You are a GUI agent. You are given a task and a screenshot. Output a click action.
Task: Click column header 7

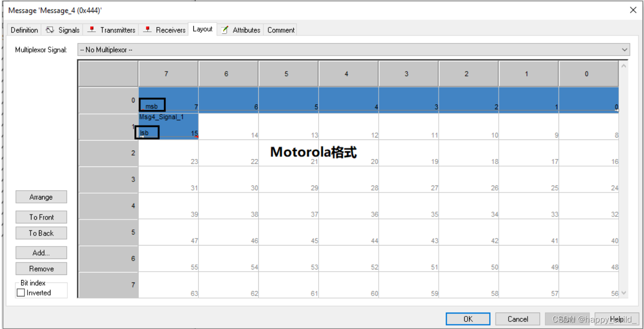click(x=168, y=74)
